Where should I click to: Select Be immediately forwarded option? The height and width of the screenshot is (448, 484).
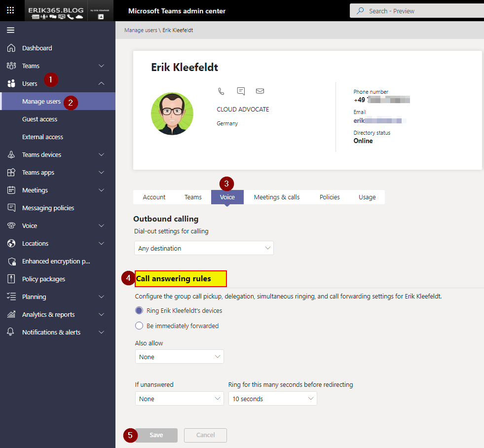pyautogui.click(x=139, y=326)
